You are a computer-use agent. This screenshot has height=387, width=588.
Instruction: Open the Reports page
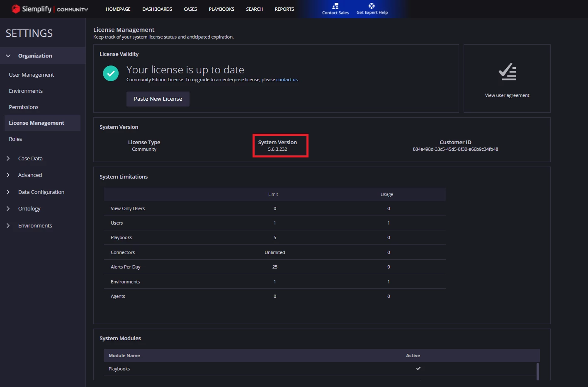(284, 9)
